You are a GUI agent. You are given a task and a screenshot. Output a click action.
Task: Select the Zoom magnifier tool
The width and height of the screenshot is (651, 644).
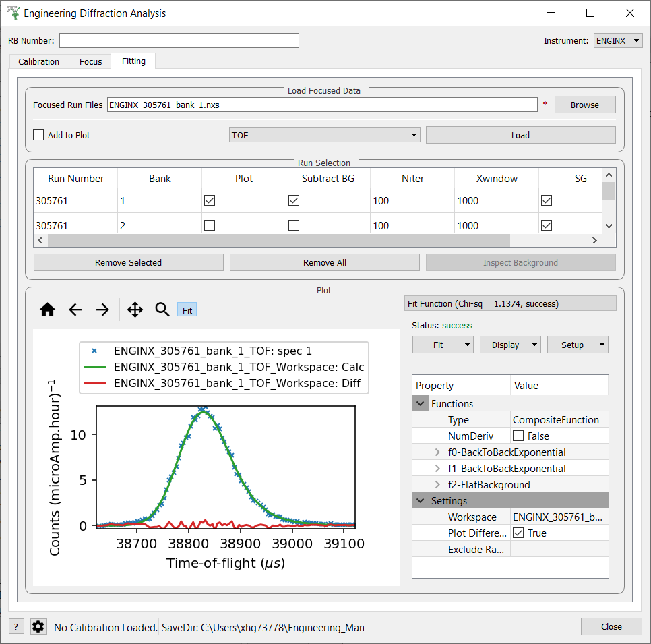click(x=162, y=310)
